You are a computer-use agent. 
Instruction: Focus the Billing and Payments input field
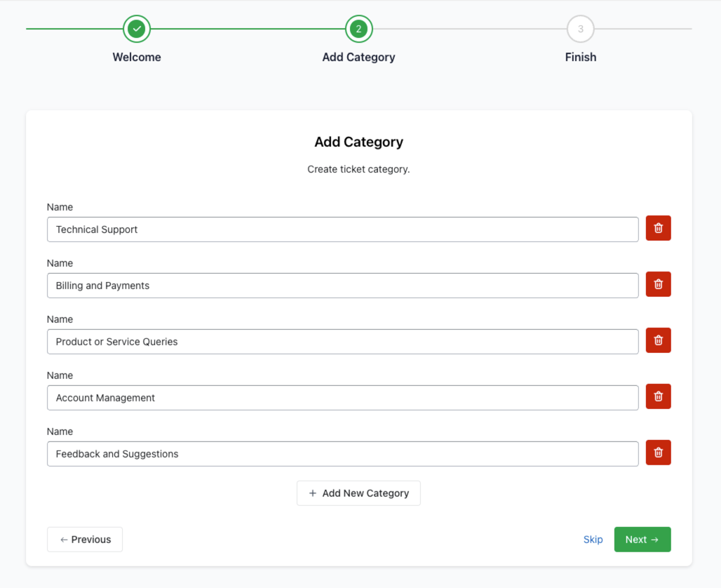point(342,286)
